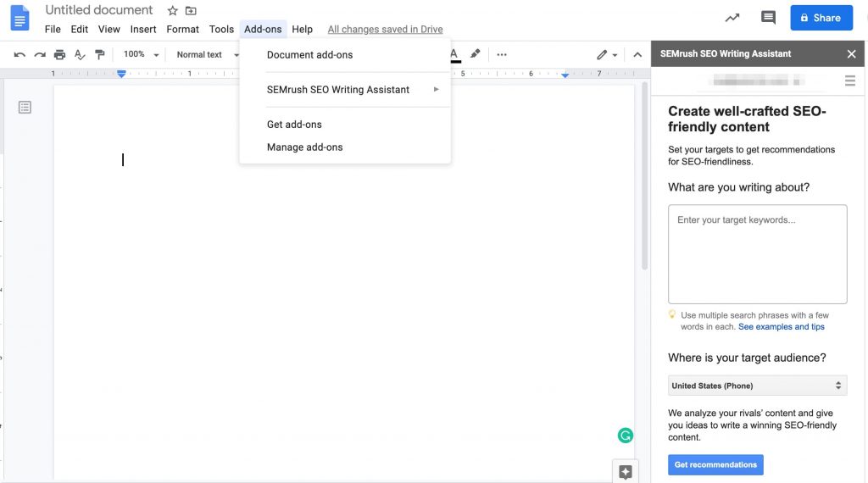Click the document vertical scrollbar
Screen dimensions: 868x483
pos(644,176)
